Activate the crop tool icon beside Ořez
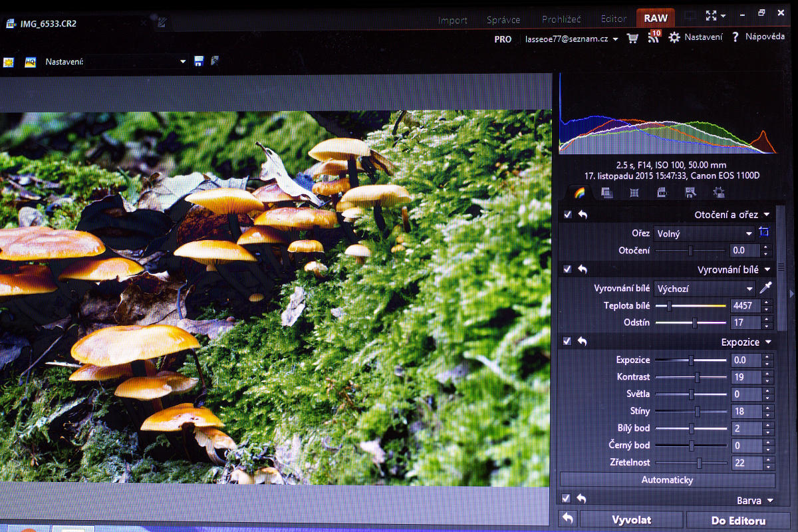The image size is (798, 532). [764, 233]
